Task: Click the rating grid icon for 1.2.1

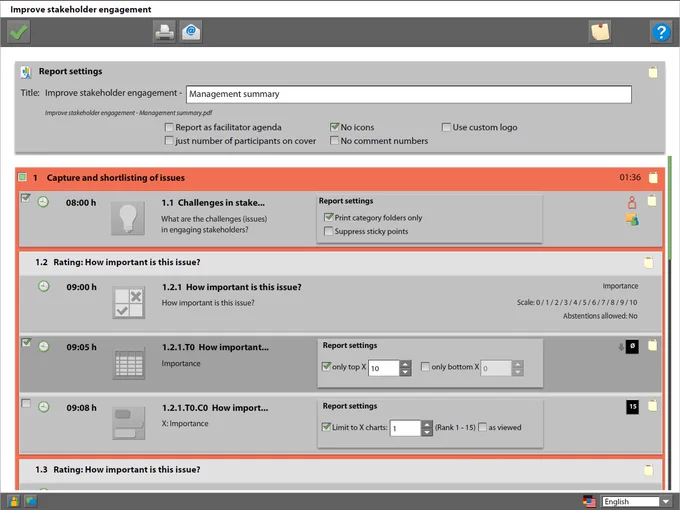Action: pyautogui.click(x=128, y=303)
